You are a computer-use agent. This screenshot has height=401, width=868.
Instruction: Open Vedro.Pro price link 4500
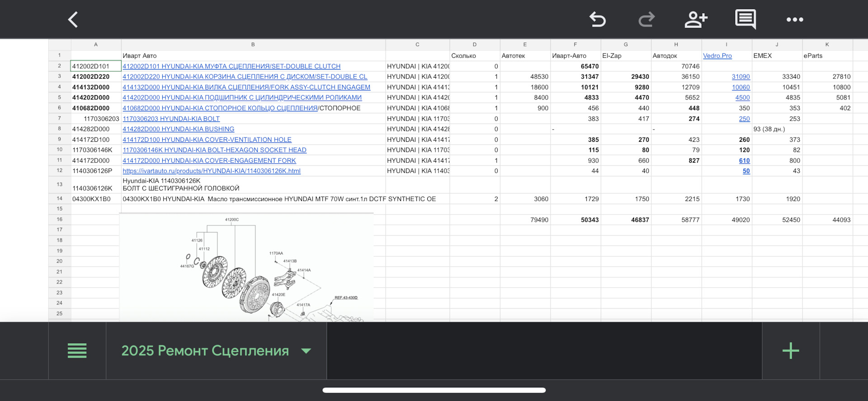coord(742,98)
